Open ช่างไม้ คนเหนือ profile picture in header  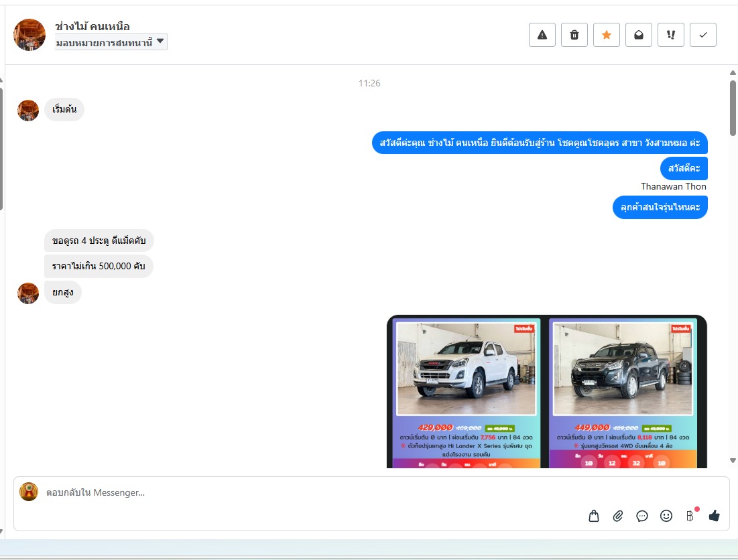tap(29, 35)
